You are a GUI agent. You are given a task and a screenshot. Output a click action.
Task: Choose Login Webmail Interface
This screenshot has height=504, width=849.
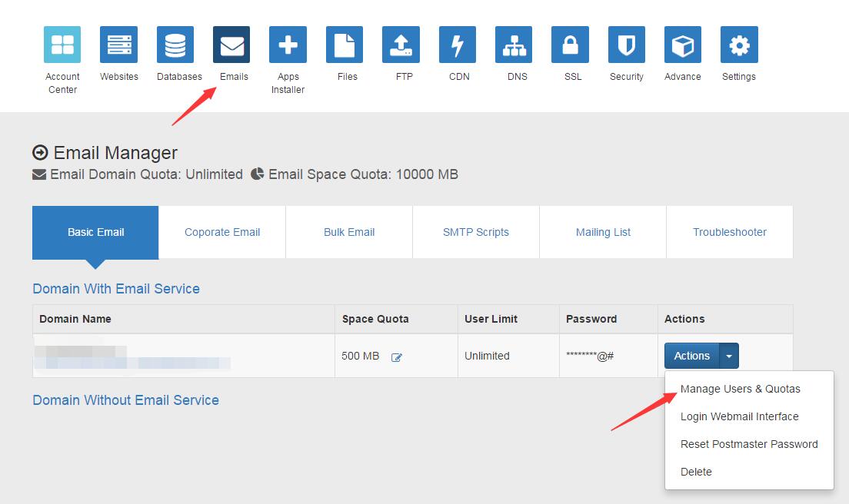[739, 416]
